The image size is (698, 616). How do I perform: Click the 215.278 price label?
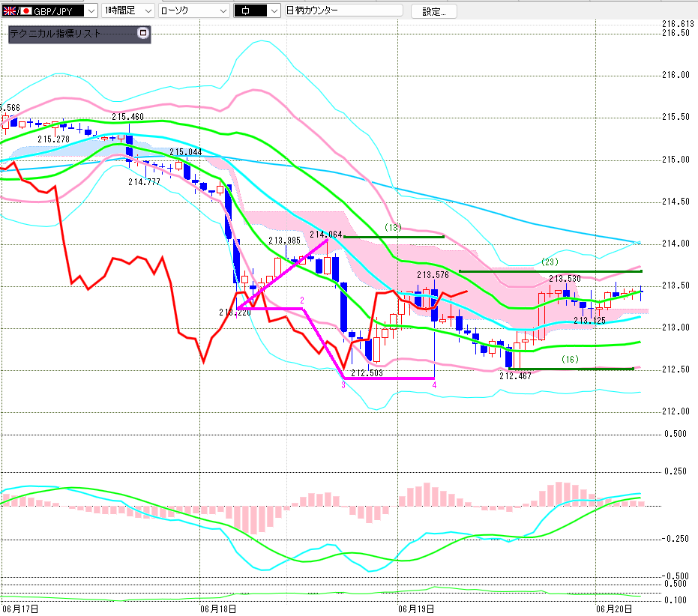click(x=54, y=139)
